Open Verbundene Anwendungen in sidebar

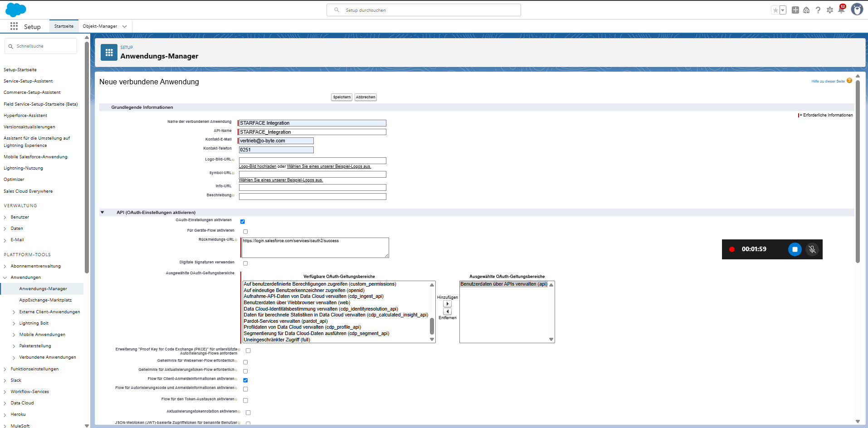point(47,357)
